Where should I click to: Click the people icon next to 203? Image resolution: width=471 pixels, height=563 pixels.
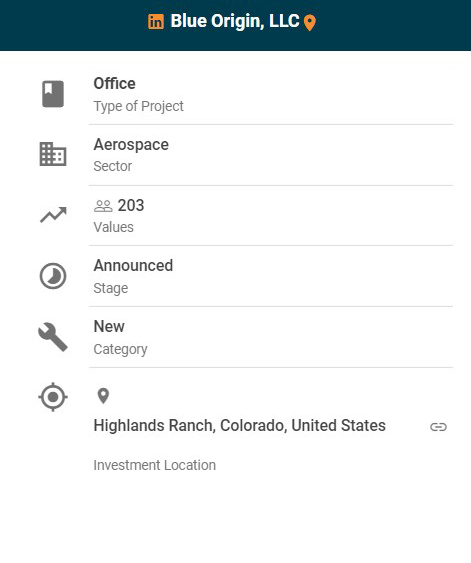(103, 206)
